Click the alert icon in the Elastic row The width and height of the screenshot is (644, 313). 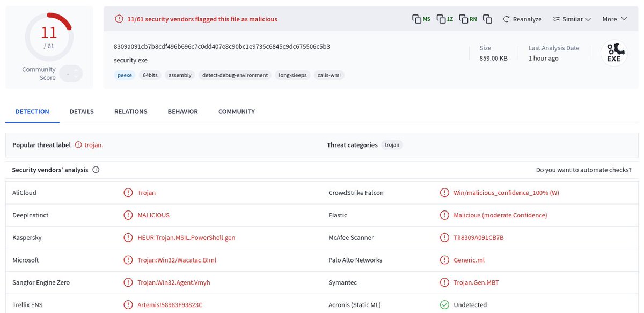[444, 215]
